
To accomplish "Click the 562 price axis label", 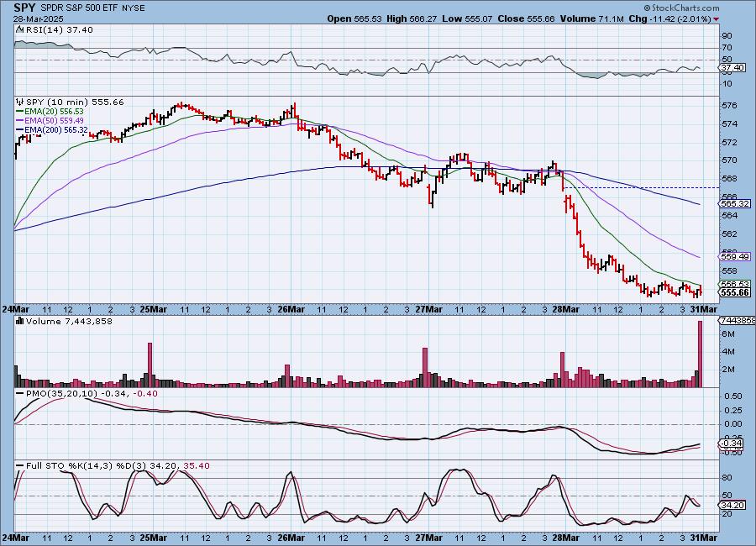I will tap(730, 234).
